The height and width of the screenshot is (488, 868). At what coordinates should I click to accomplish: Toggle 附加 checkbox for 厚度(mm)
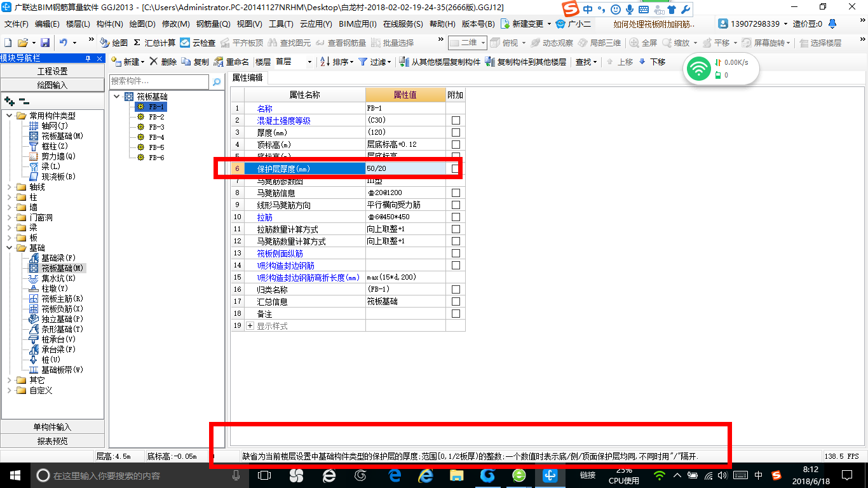[x=456, y=133]
